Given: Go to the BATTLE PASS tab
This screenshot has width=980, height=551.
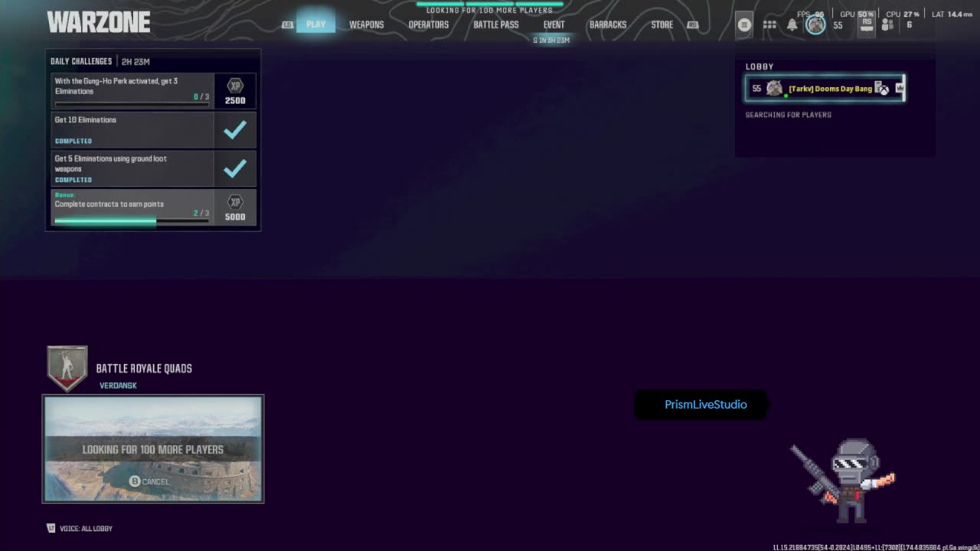Looking at the screenshot, I should point(496,24).
